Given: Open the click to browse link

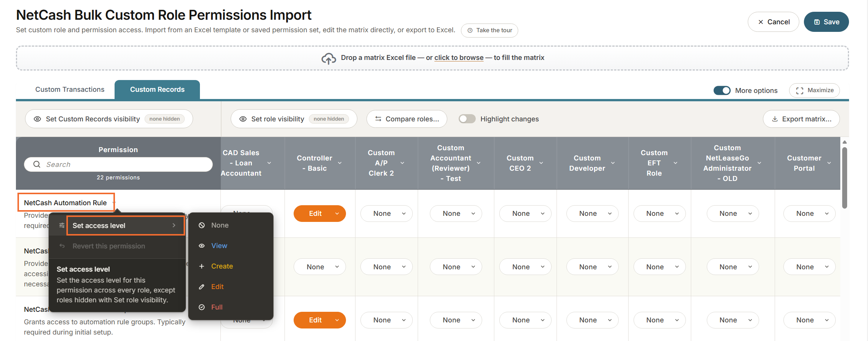Looking at the screenshot, I should 459,58.
